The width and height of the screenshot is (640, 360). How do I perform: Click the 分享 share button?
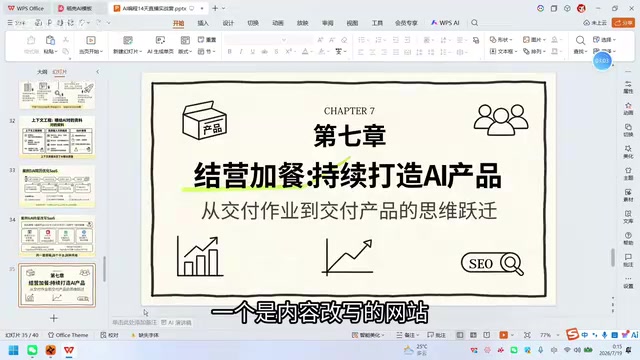coord(623,23)
